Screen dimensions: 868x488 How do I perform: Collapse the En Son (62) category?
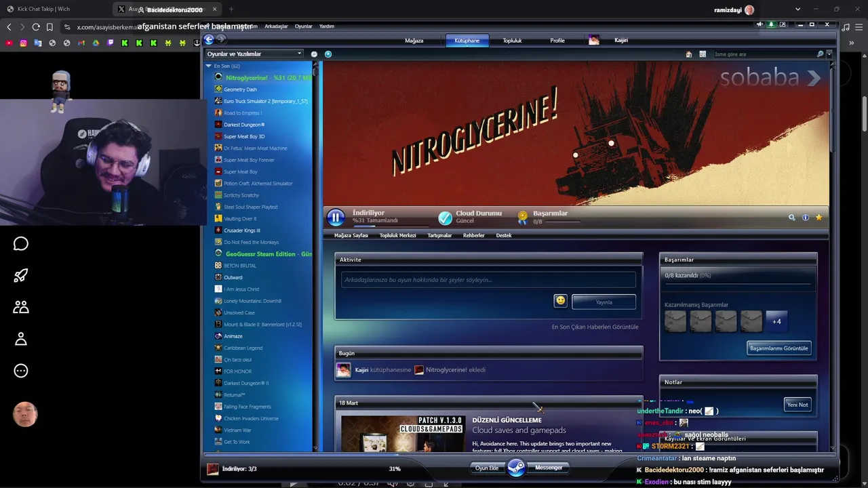(x=209, y=66)
